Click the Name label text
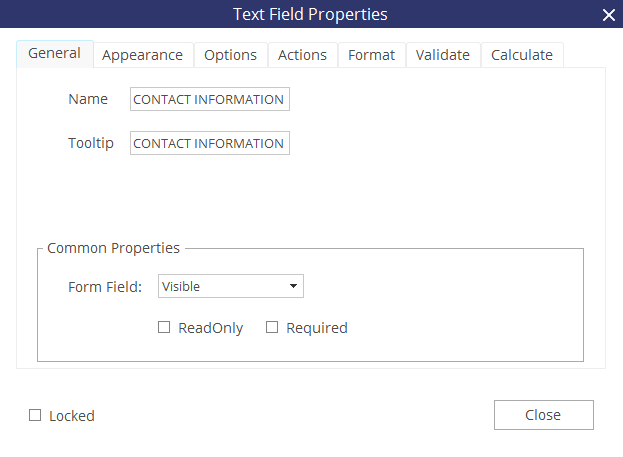The image size is (623, 457). coord(88,99)
